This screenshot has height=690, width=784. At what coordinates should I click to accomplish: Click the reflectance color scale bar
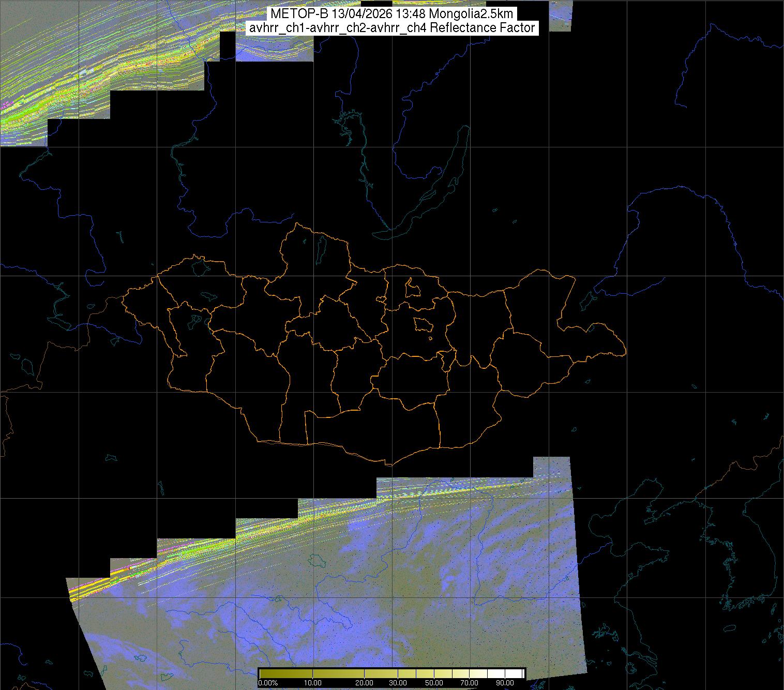pyautogui.click(x=391, y=673)
